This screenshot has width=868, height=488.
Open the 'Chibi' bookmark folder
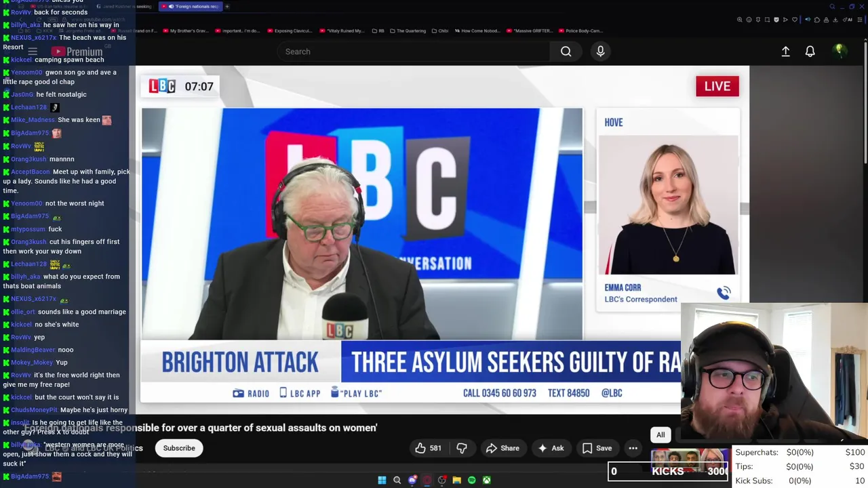pos(439,30)
